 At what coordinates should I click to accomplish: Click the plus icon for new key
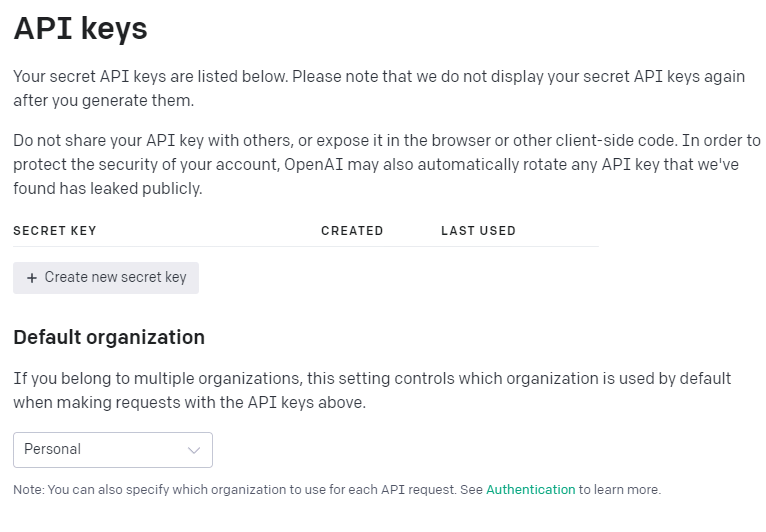coord(32,278)
